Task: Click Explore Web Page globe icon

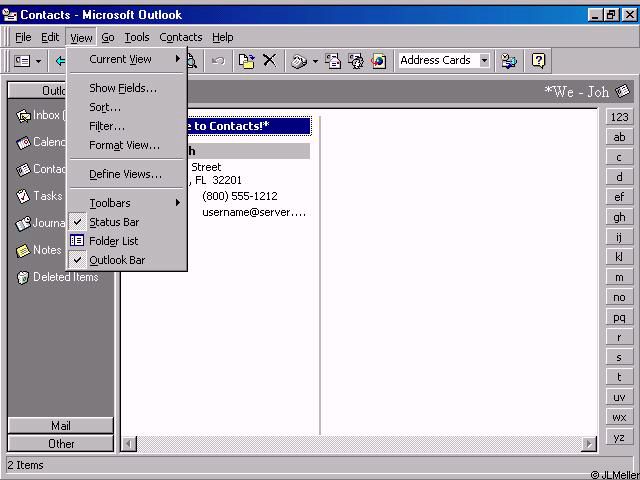Action: (x=379, y=61)
